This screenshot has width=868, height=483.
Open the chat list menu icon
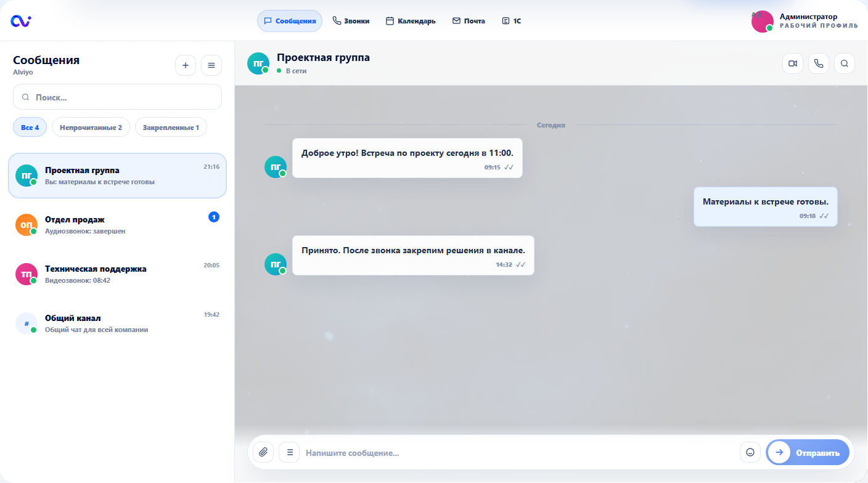[x=211, y=65]
